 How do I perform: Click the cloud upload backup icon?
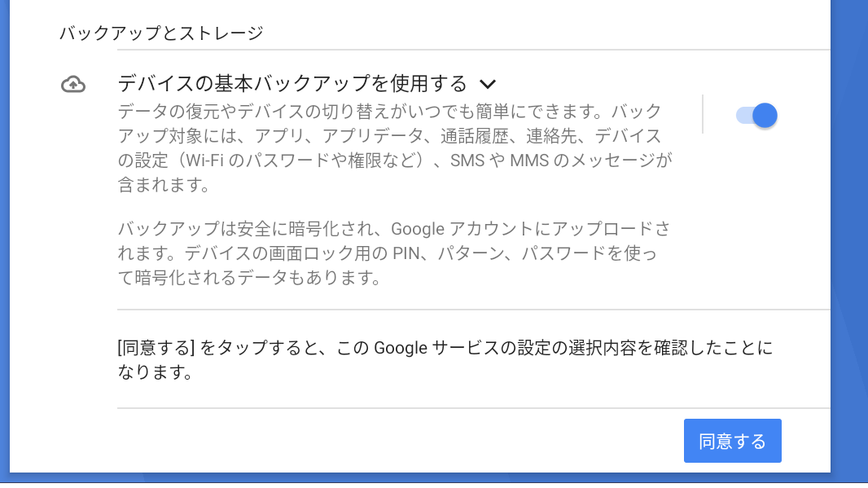(x=73, y=84)
